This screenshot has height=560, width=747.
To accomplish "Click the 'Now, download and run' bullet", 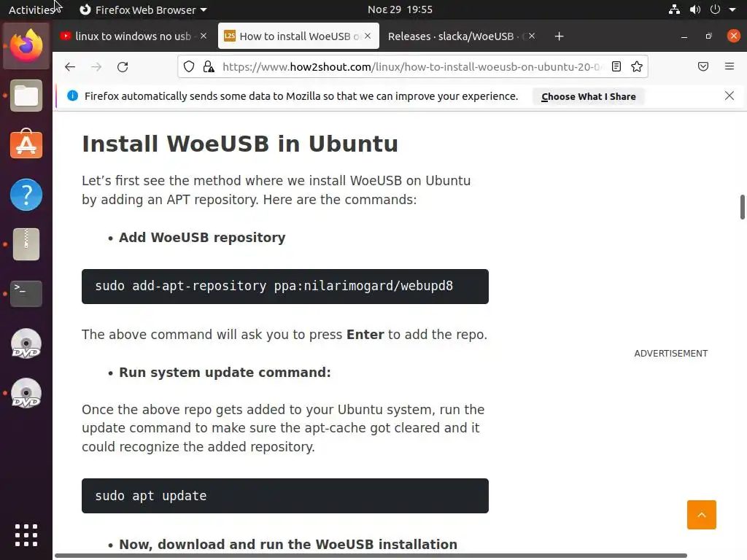I will pyautogui.click(x=287, y=544).
